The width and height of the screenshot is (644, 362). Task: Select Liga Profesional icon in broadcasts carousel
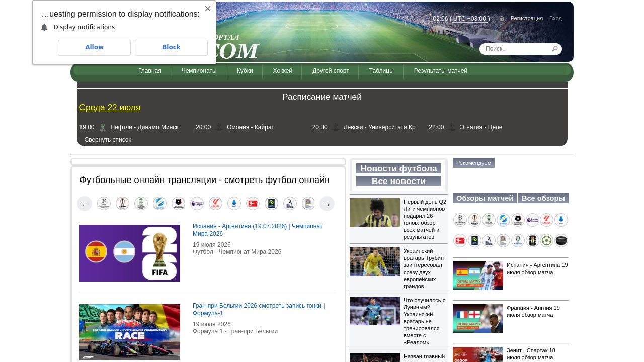coord(290,203)
